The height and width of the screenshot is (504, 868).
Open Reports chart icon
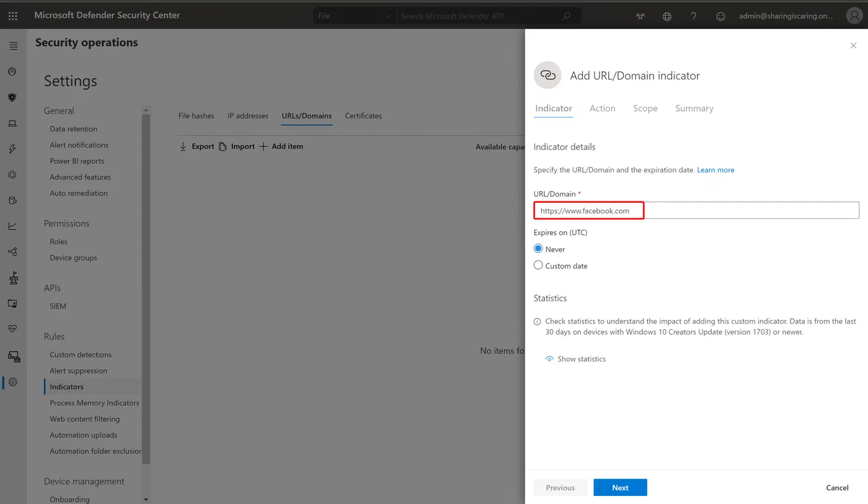tap(12, 226)
